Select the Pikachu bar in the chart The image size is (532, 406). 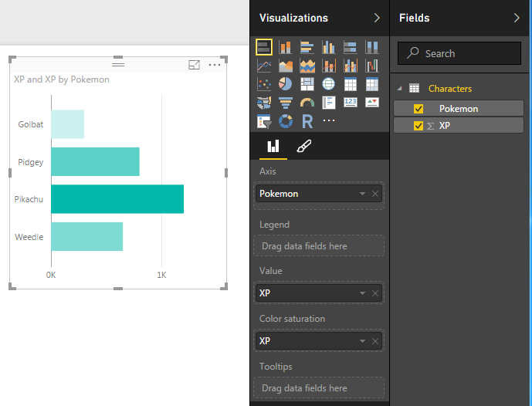(x=117, y=199)
